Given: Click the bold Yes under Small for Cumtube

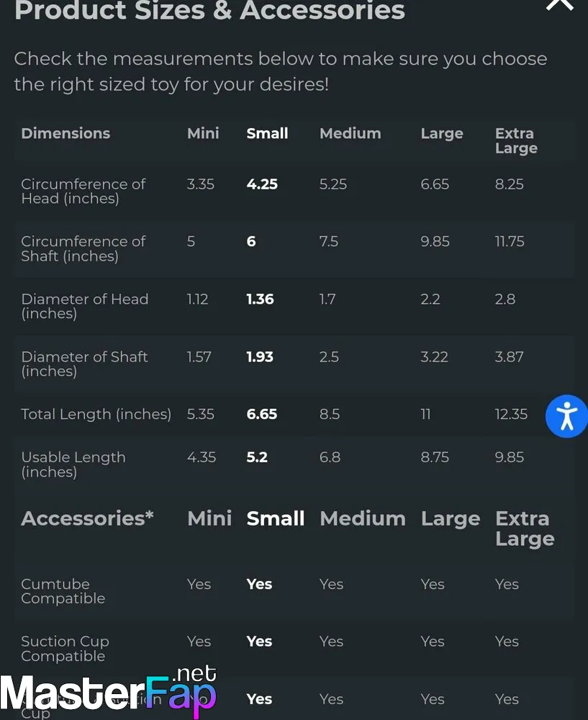Looking at the screenshot, I should pyautogui.click(x=259, y=584).
